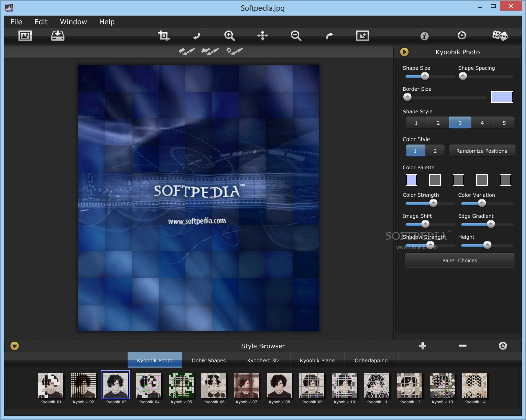This screenshot has width=526, height=420.
Task: Select fifth Color Palette swatch
Action: [x=505, y=180]
